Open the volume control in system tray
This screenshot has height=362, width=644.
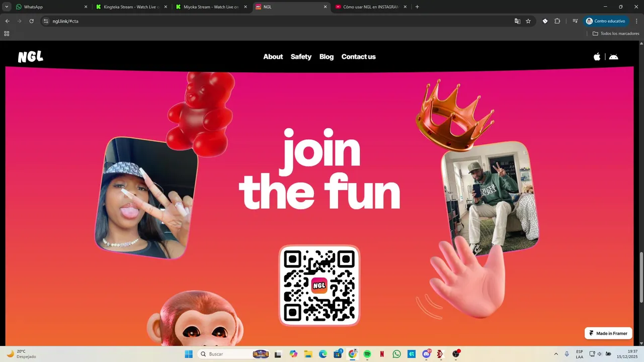599,354
